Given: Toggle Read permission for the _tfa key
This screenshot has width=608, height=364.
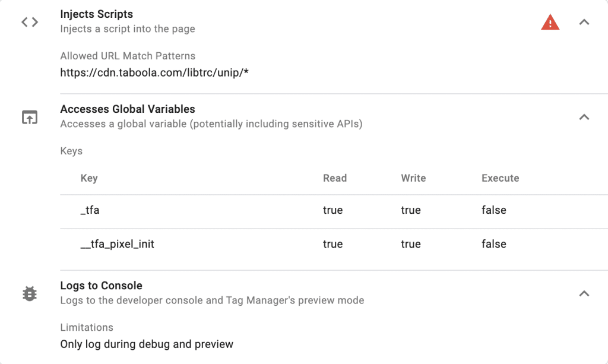Looking at the screenshot, I should pyautogui.click(x=333, y=210).
